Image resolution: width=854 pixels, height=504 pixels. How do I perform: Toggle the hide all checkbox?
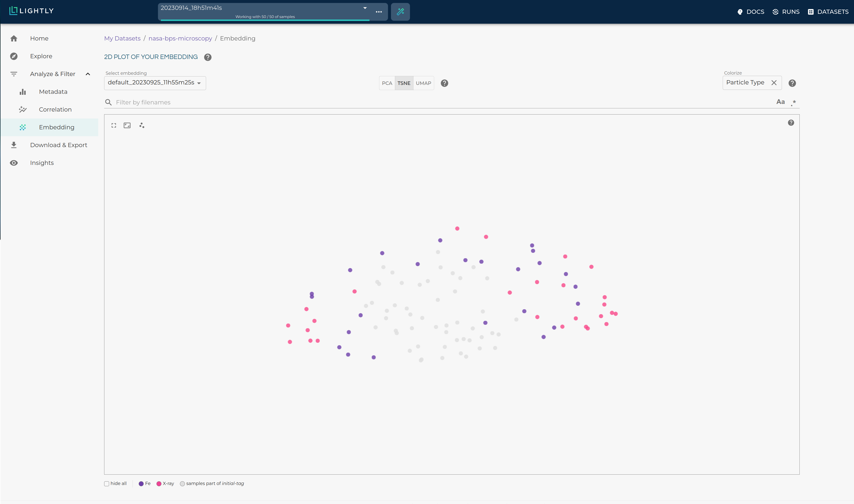[x=107, y=484]
